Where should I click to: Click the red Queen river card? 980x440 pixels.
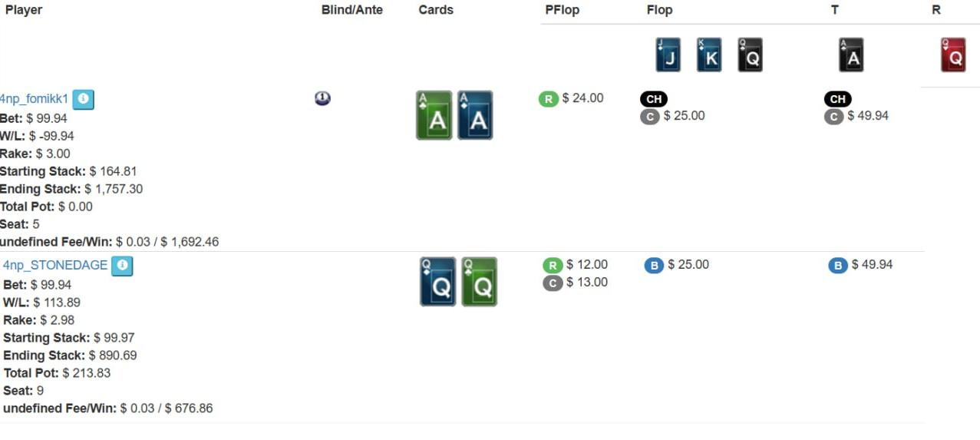pos(953,55)
